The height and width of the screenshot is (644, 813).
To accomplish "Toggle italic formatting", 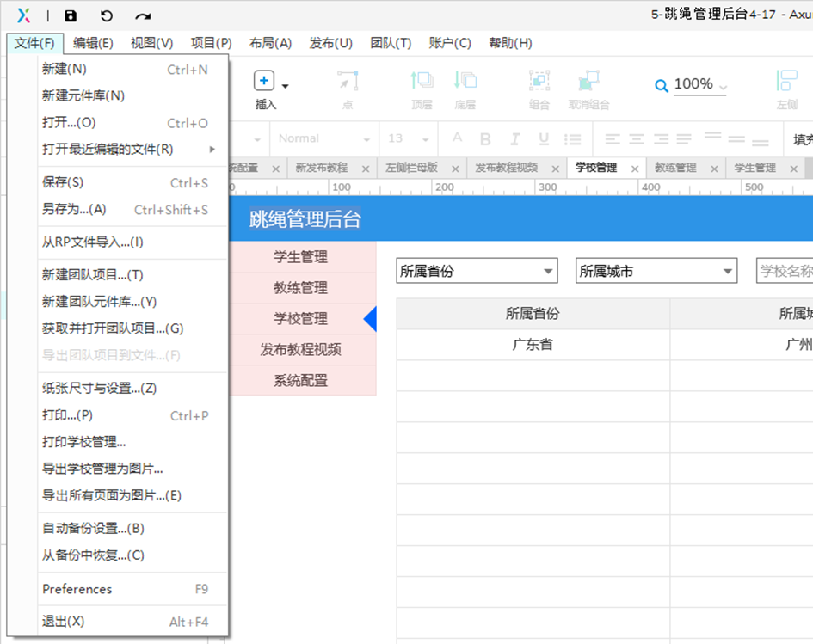I will 514,138.
